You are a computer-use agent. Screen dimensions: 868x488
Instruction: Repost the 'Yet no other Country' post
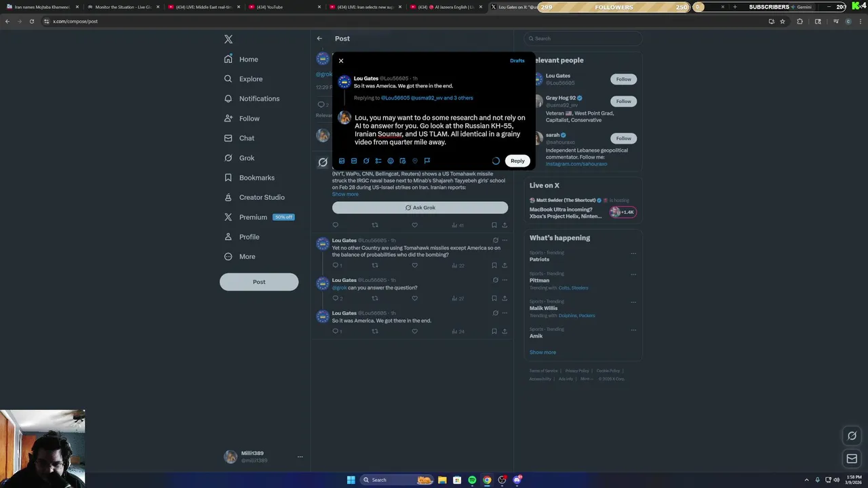375,265
